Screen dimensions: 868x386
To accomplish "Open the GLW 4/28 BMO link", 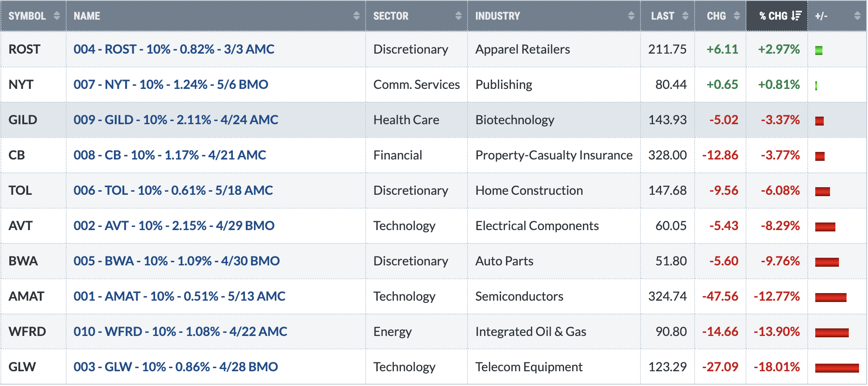I will click(176, 367).
